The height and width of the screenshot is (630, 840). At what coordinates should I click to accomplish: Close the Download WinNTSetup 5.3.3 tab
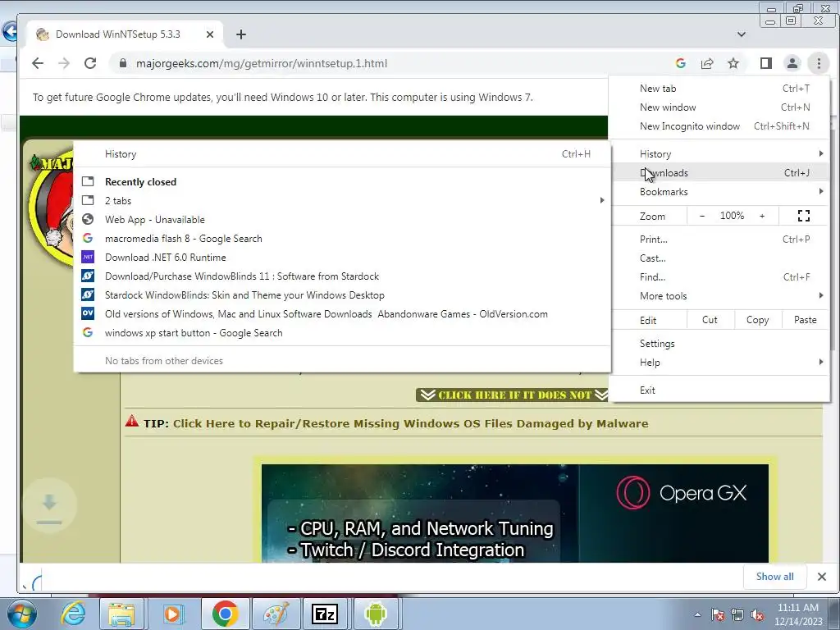click(x=210, y=34)
